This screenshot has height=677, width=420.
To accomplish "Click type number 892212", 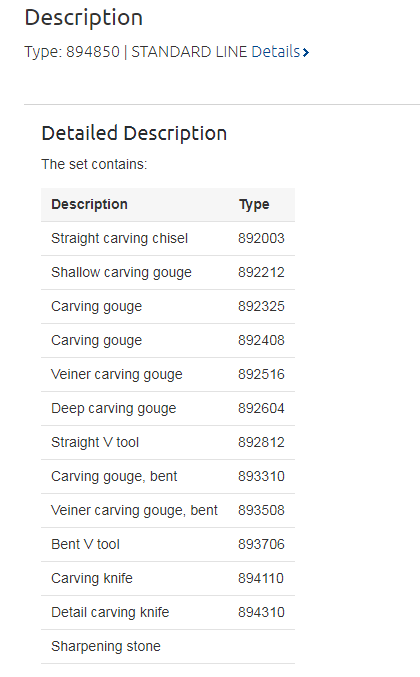I will tap(261, 272).
